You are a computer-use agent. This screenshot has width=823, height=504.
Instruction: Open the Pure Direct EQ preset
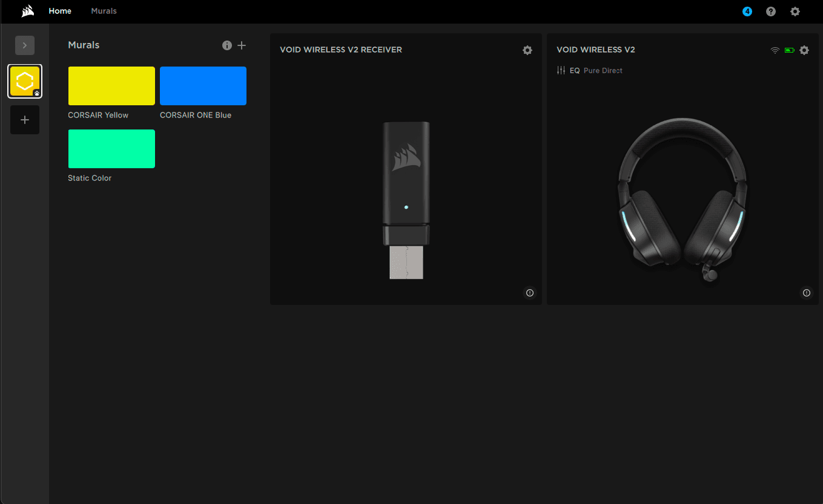pyautogui.click(x=603, y=71)
